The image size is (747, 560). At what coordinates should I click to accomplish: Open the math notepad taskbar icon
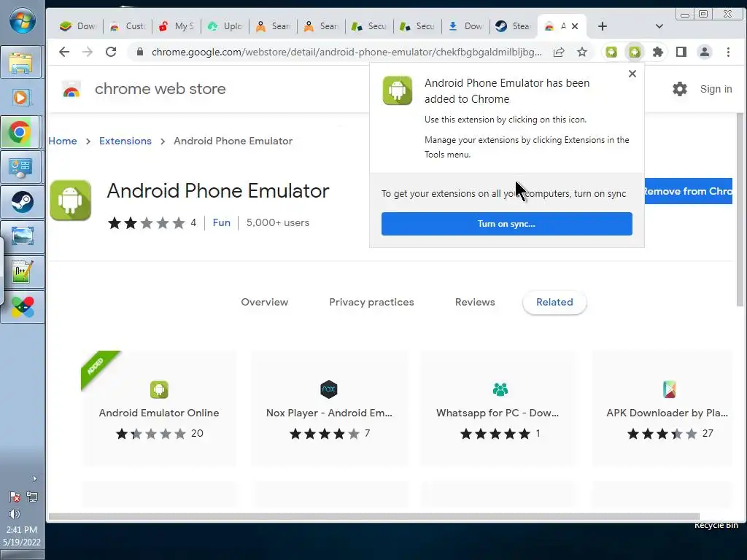click(x=22, y=272)
